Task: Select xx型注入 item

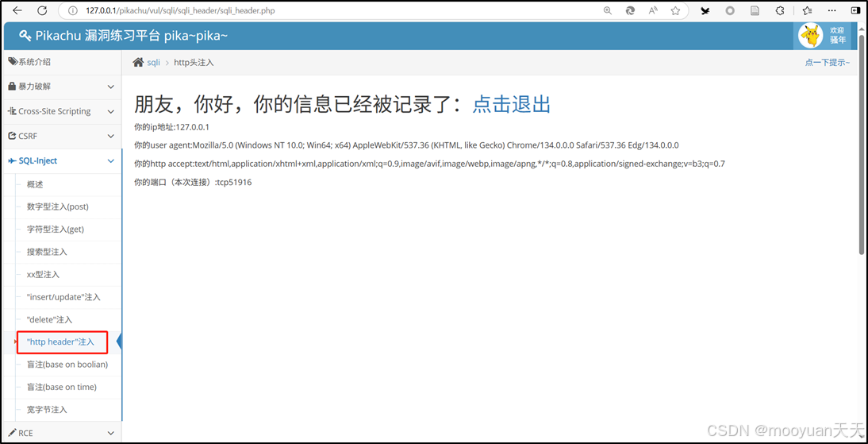Action: [43, 274]
